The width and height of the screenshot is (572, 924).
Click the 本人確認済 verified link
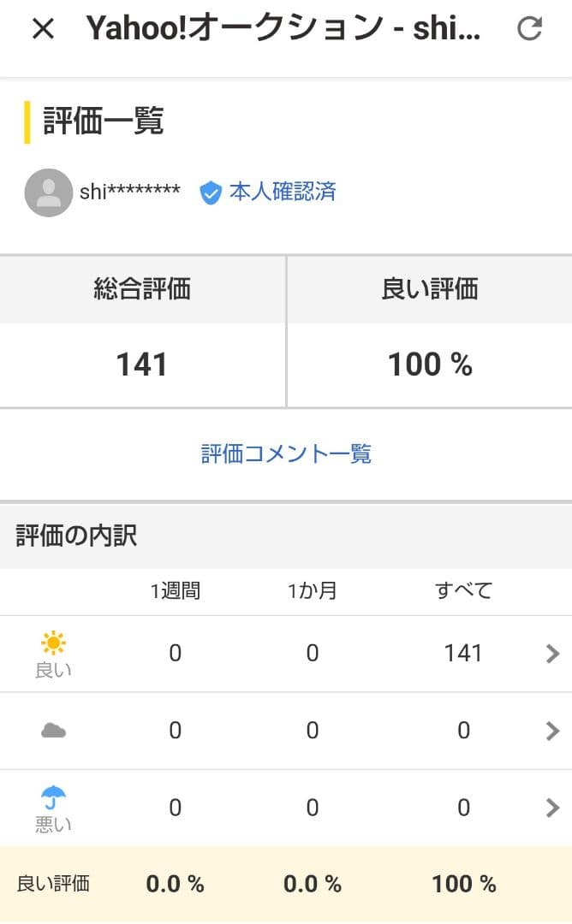tap(282, 192)
